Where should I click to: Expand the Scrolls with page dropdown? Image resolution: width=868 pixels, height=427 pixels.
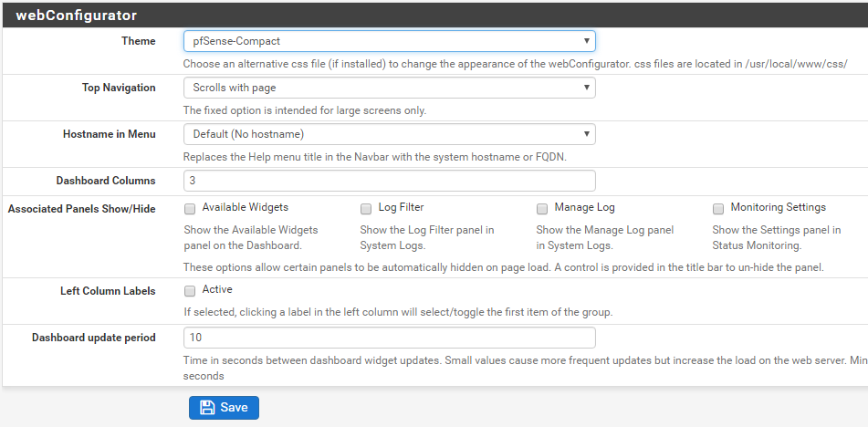click(389, 88)
